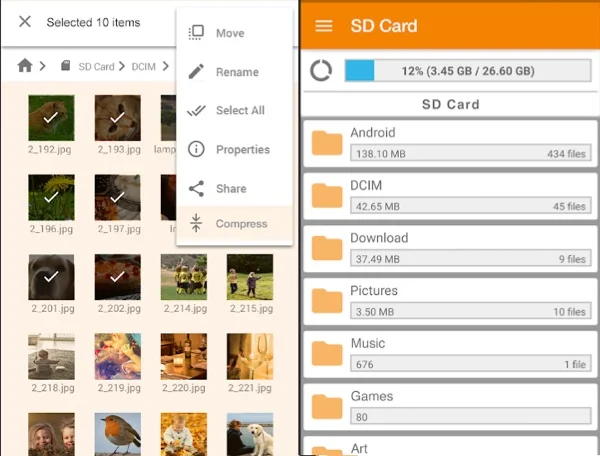Open the Games folder icon

tap(327, 406)
